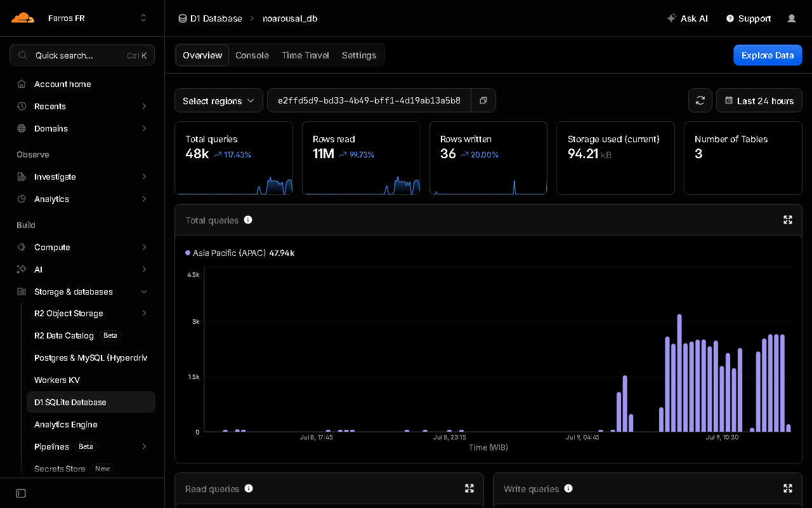The width and height of the screenshot is (812, 508).
Task: Collapse the Storage & databases section
Action: [x=144, y=291]
